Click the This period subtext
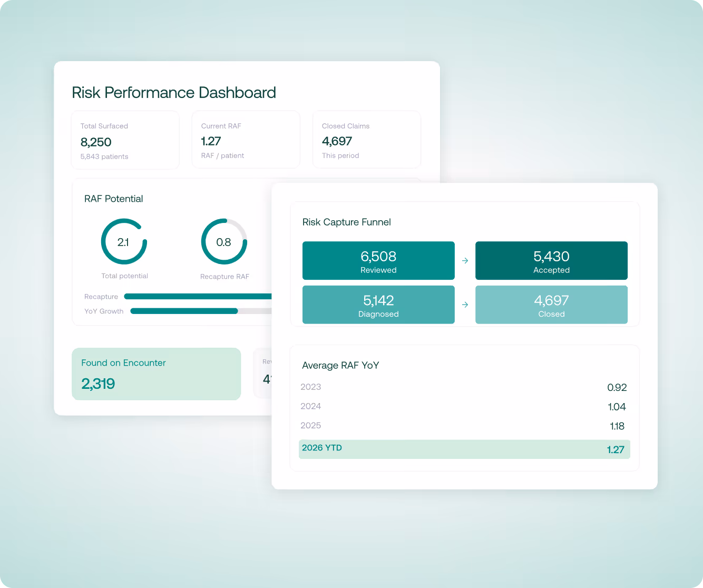 point(340,155)
